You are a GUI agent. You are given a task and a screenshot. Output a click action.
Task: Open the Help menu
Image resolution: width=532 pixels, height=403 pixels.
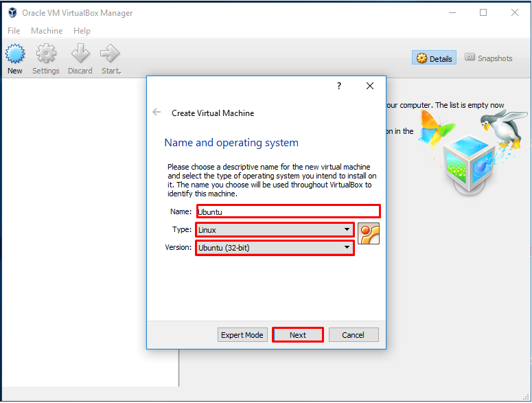pos(82,31)
